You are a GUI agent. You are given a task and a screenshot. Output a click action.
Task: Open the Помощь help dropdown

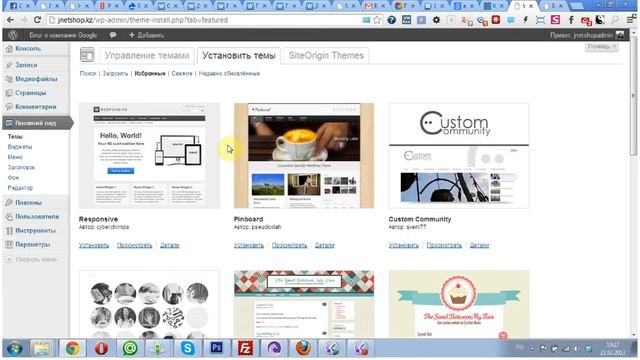602,47
